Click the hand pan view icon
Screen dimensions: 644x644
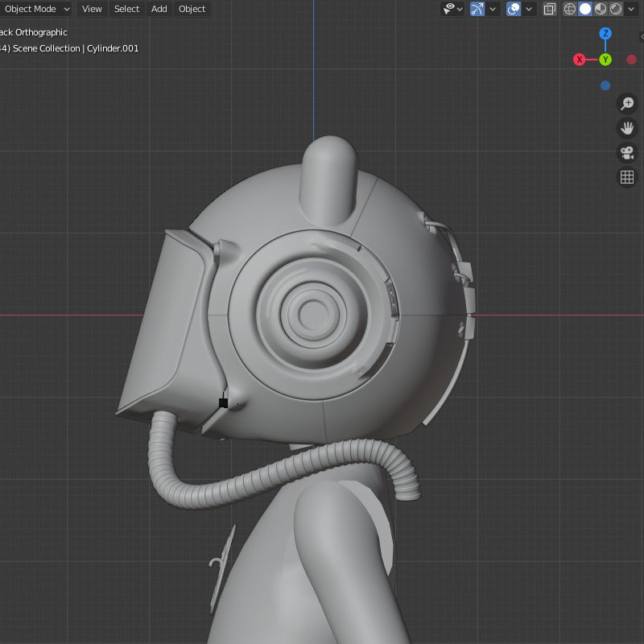click(627, 128)
